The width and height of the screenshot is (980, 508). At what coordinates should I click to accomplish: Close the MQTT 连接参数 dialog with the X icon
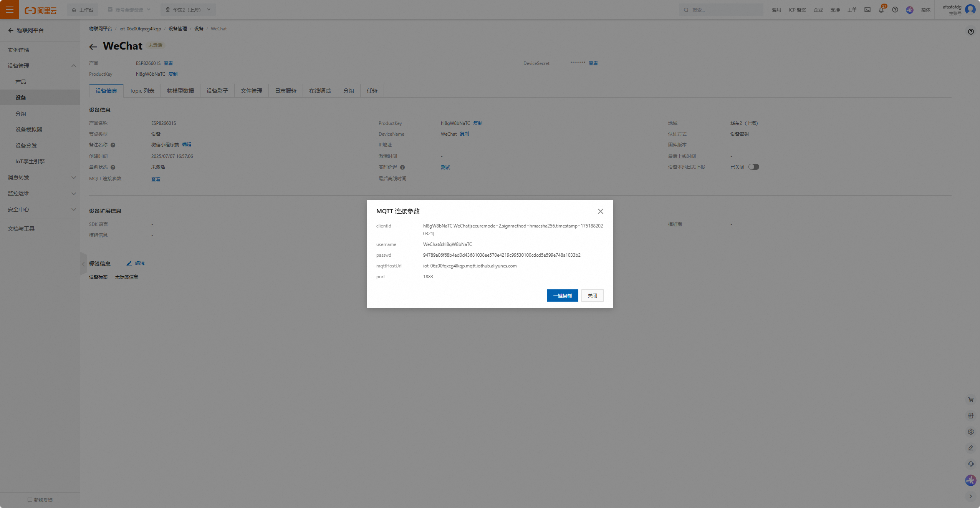coord(601,211)
